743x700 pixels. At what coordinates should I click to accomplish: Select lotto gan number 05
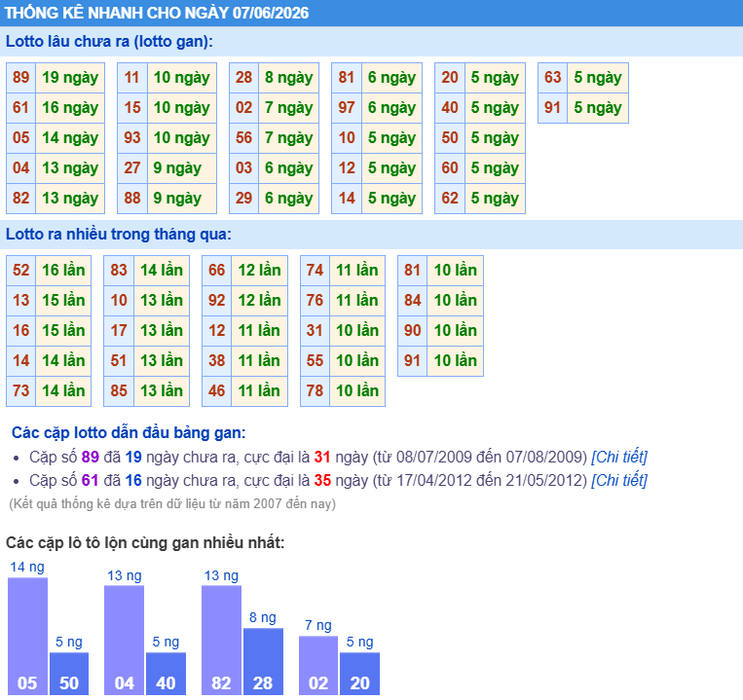(x=21, y=138)
